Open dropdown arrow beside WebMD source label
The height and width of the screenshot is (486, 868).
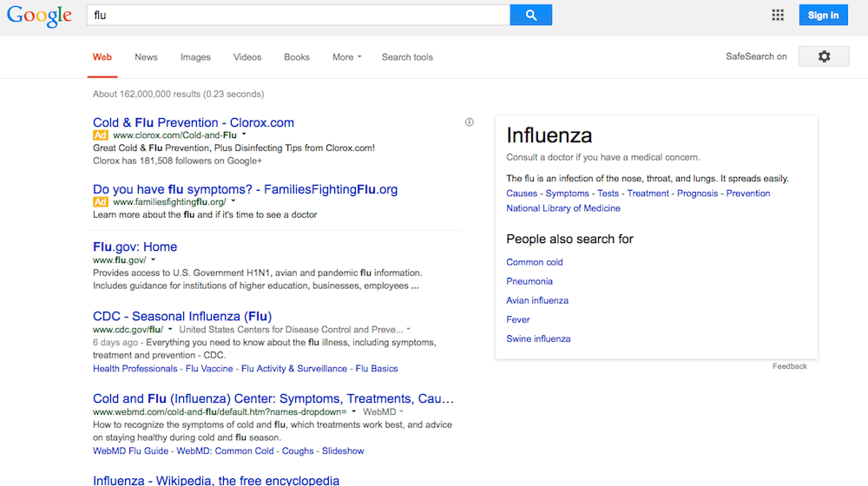tap(401, 411)
